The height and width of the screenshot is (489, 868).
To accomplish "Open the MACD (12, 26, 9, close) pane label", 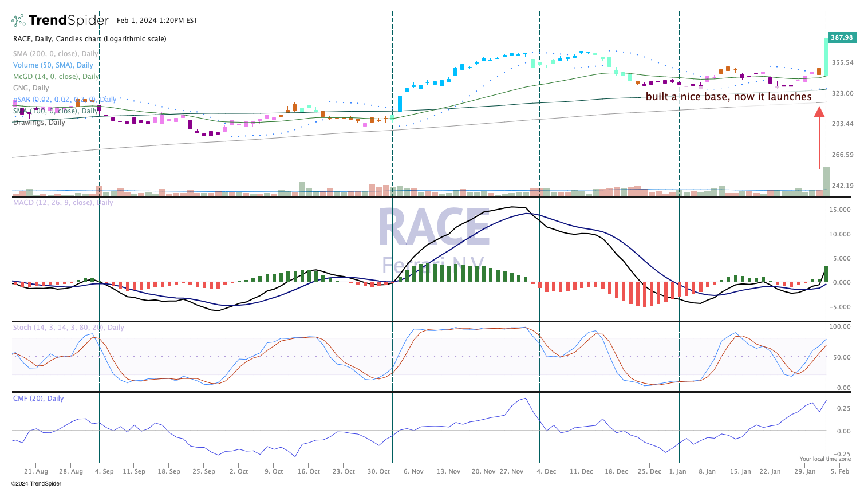I will tap(63, 203).
